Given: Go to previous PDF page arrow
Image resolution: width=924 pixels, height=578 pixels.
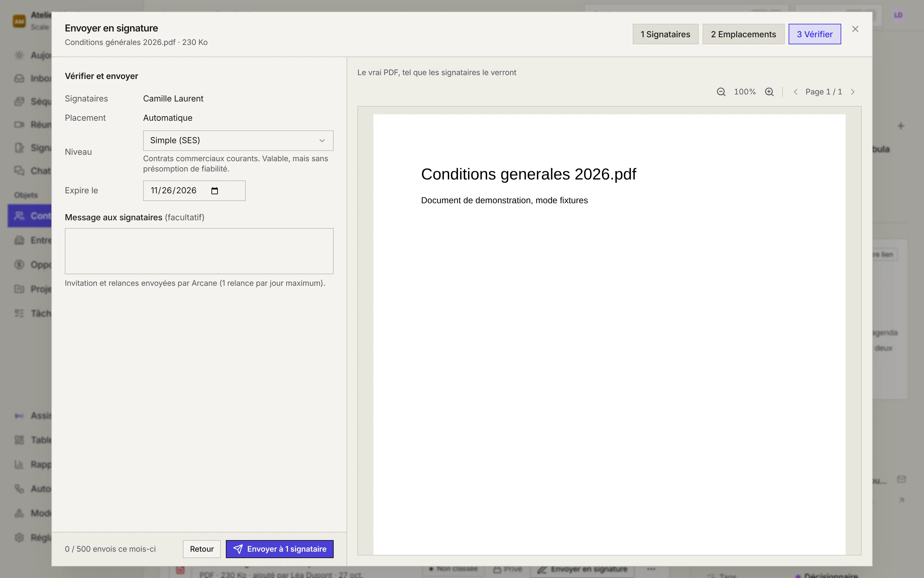Looking at the screenshot, I should [796, 92].
